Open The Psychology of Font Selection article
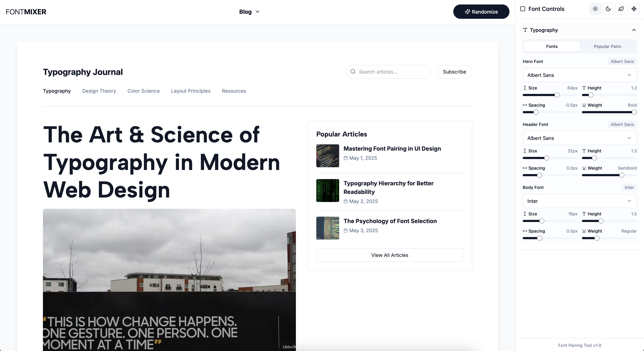This screenshot has width=644, height=351. [390, 221]
